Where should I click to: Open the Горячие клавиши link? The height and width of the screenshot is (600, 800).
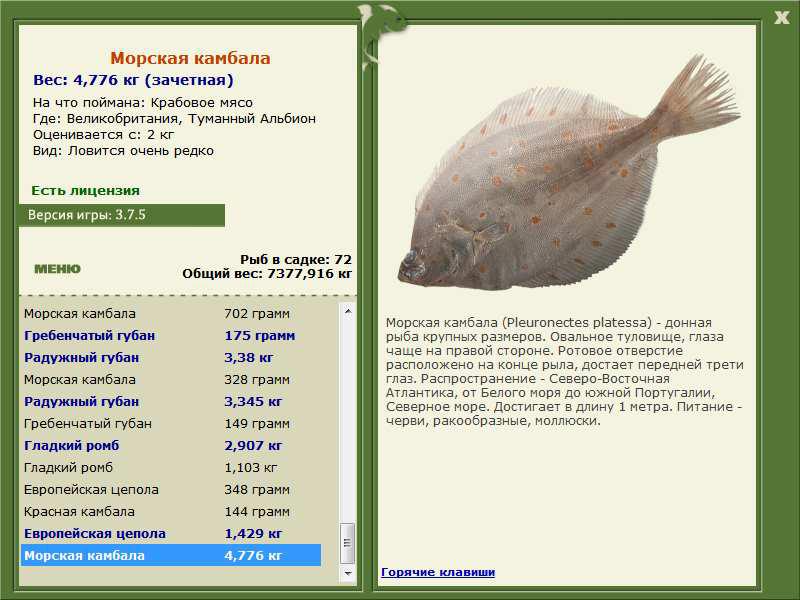pyautogui.click(x=437, y=572)
